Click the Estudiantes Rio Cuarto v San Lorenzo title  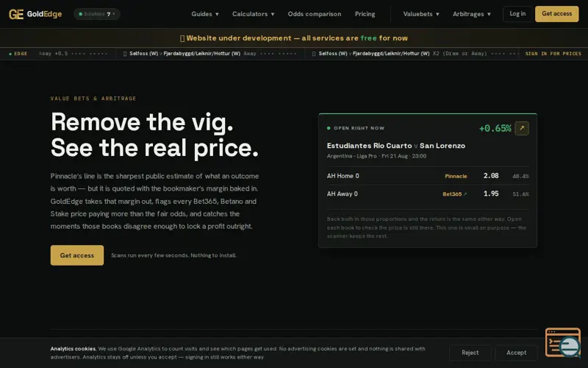point(396,146)
